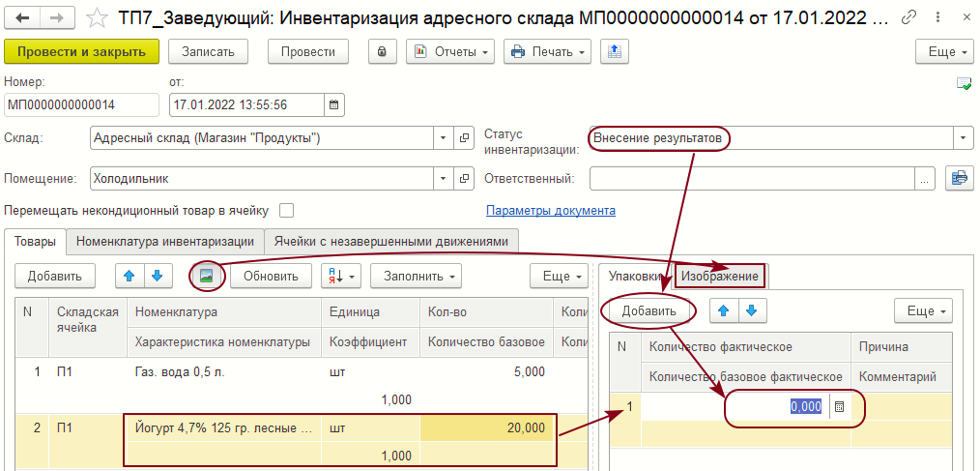Open calculator in quantity field

(x=839, y=407)
